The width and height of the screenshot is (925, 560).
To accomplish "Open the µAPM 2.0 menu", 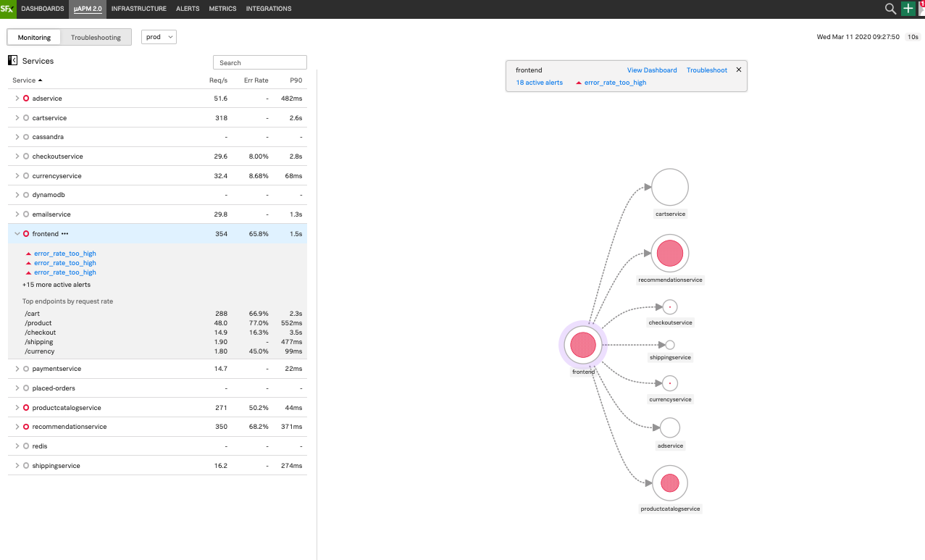I will click(88, 9).
